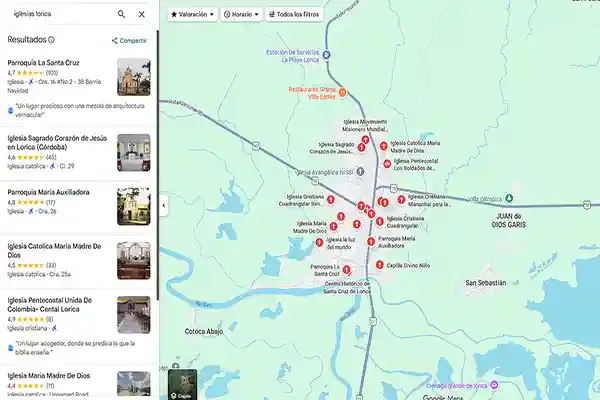Click the San Sebastián map label
Image resolution: width=600 pixels, height=400 pixels.
coord(486,283)
